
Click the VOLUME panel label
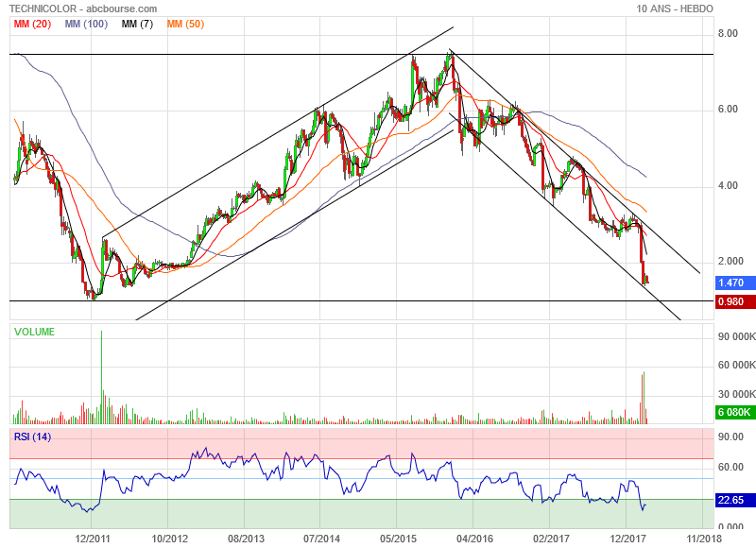(x=33, y=332)
